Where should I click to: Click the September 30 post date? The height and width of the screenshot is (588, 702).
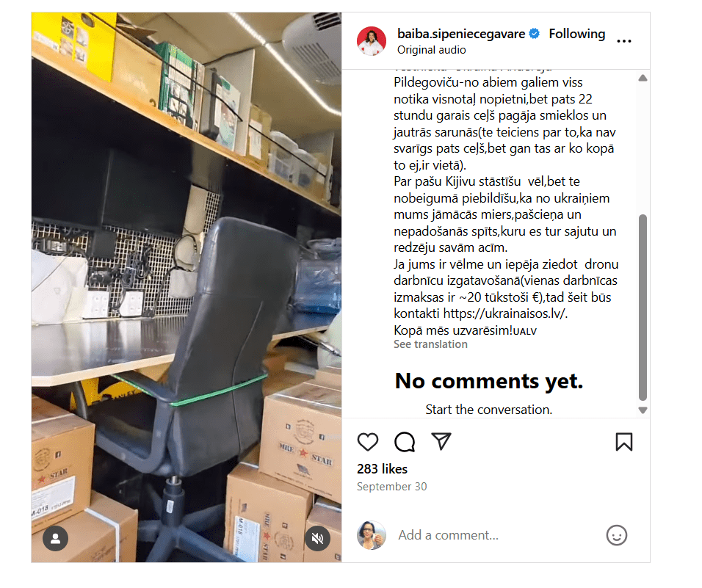coord(391,487)
